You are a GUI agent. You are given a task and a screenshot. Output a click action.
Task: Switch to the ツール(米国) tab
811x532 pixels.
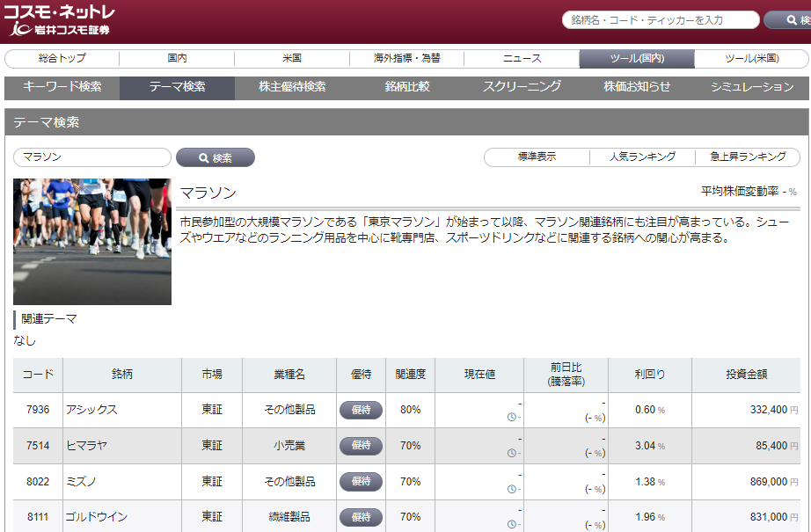pos(752,60)
